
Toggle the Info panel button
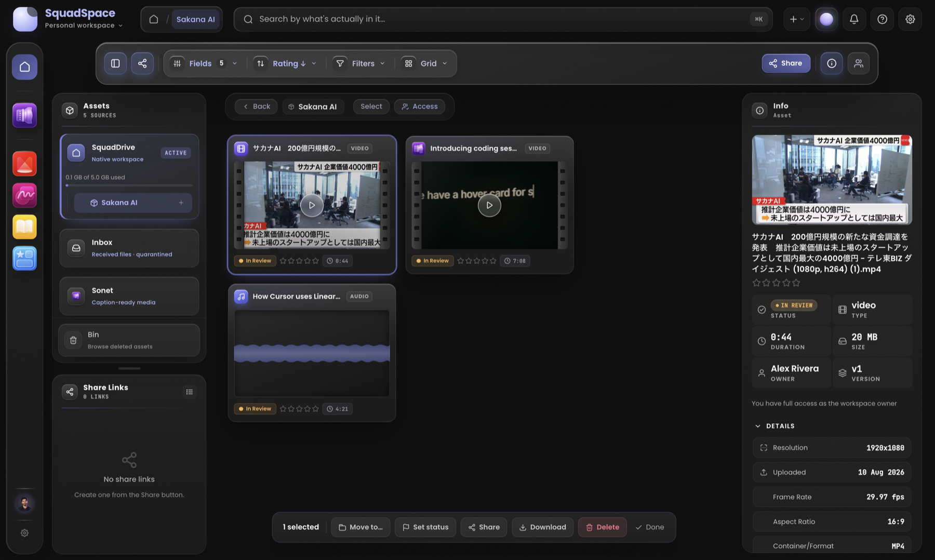832,63
